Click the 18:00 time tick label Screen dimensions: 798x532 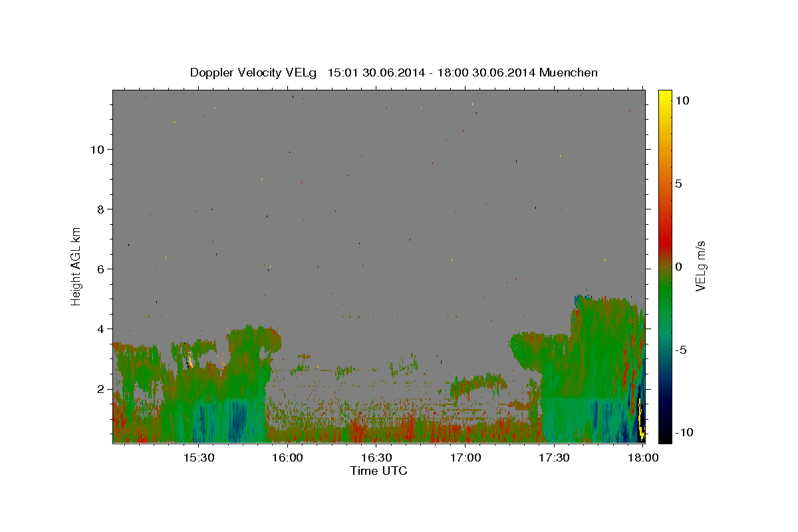click(x=642, y=458)
